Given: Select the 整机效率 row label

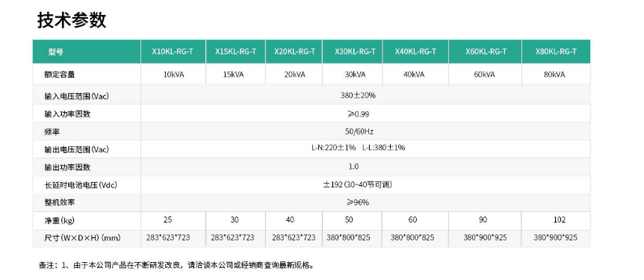Looking at the screenshot, I should tap(60, 202).
